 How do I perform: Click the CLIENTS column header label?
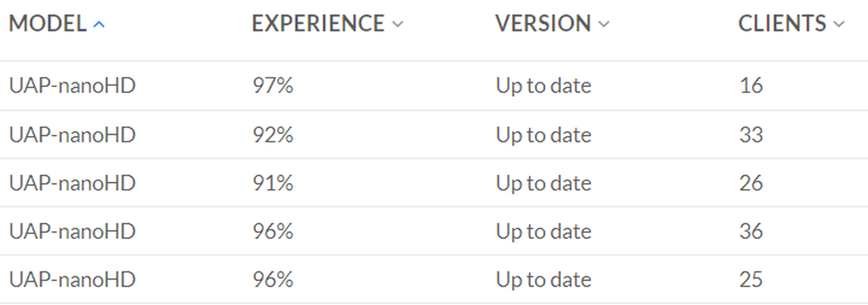(x=782, y=24)
